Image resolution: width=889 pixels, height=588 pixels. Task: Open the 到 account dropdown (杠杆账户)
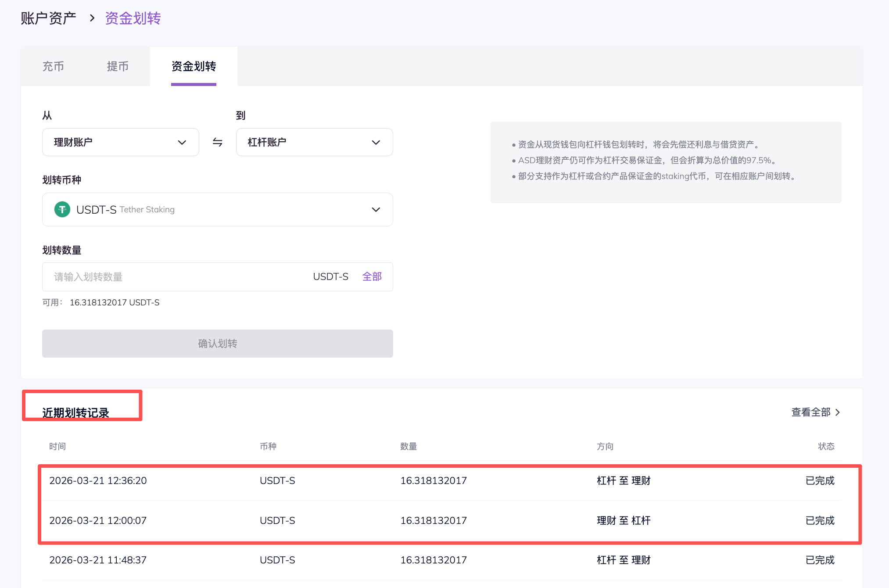click(x=314, y=142)
